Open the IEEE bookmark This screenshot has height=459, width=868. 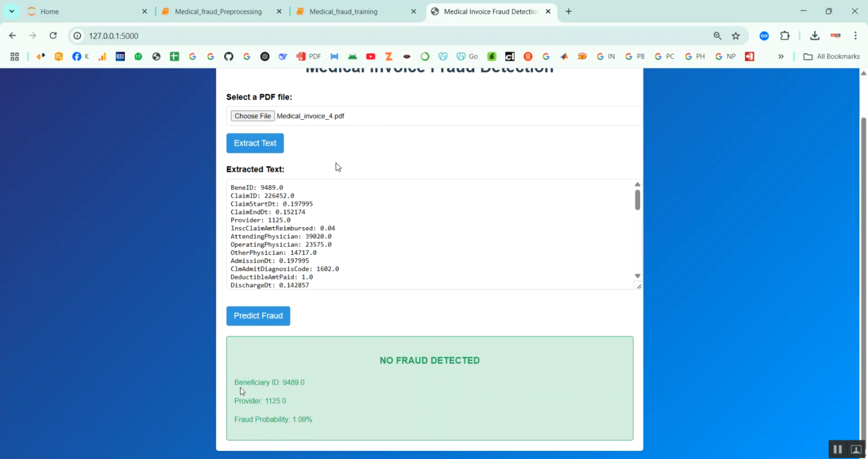120,57
